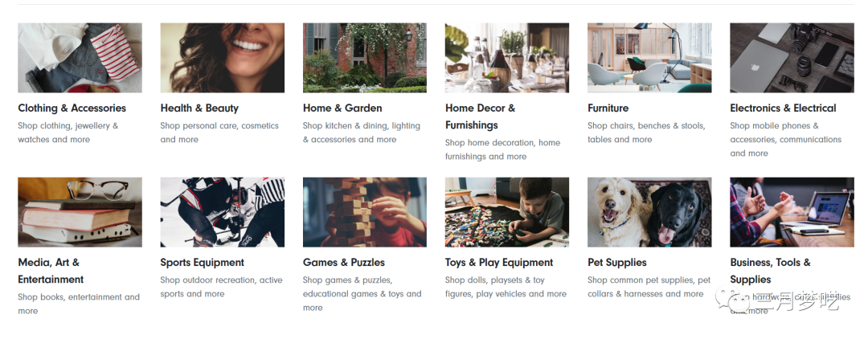Click the Electronics & Electrical image

(x=792, y=58)
